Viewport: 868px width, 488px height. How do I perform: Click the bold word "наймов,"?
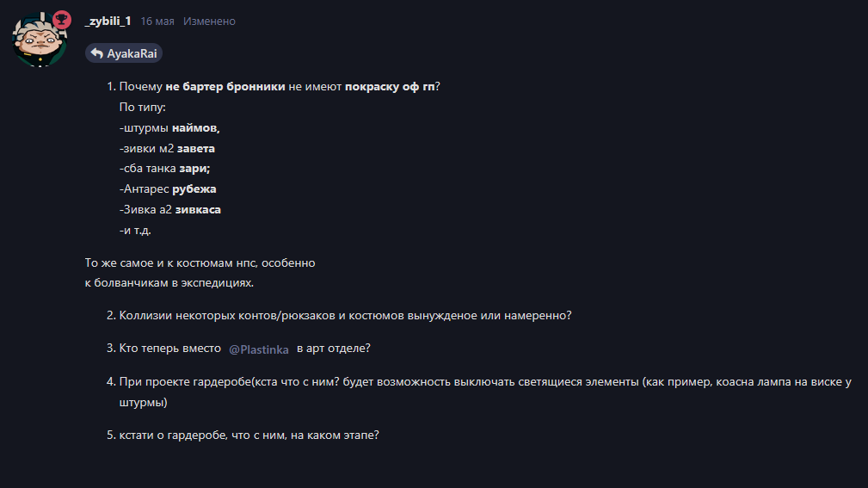pyautogui.click(x=195, y=128)
